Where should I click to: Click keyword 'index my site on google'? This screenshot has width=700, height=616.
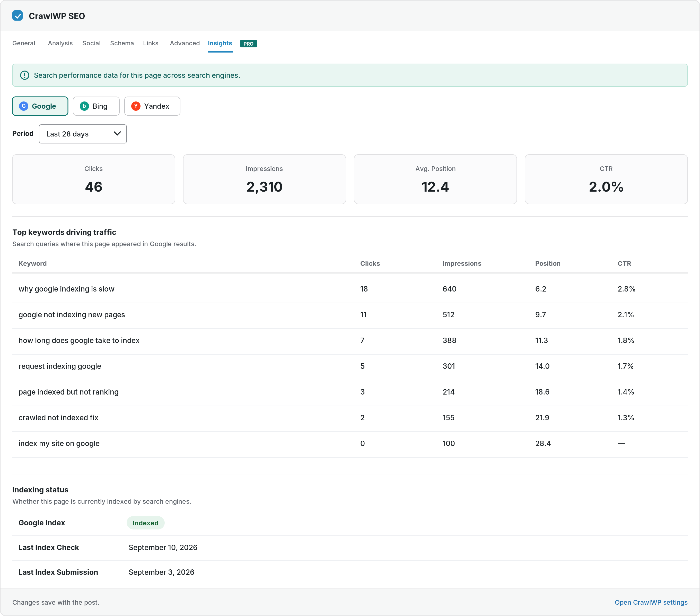59,443
